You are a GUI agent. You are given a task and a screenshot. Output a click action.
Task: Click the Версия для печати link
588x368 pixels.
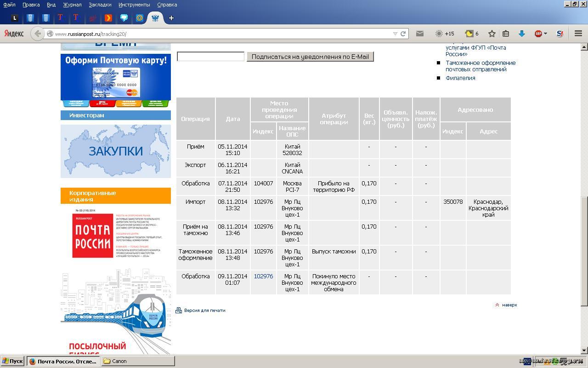tap(204, 310)
